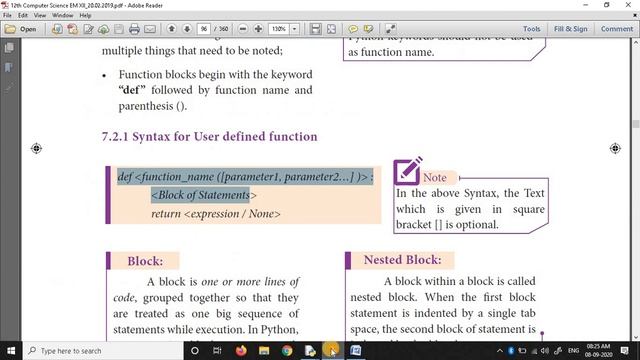
Task: Click the Bluetooth tray icon
Action: pyautogui.click(x=511, y=351)
